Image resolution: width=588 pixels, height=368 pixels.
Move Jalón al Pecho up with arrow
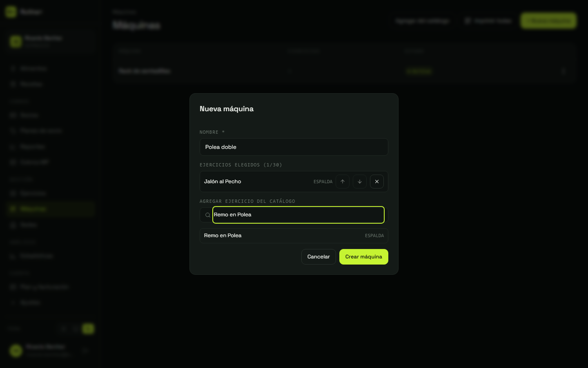coord(343,182)
